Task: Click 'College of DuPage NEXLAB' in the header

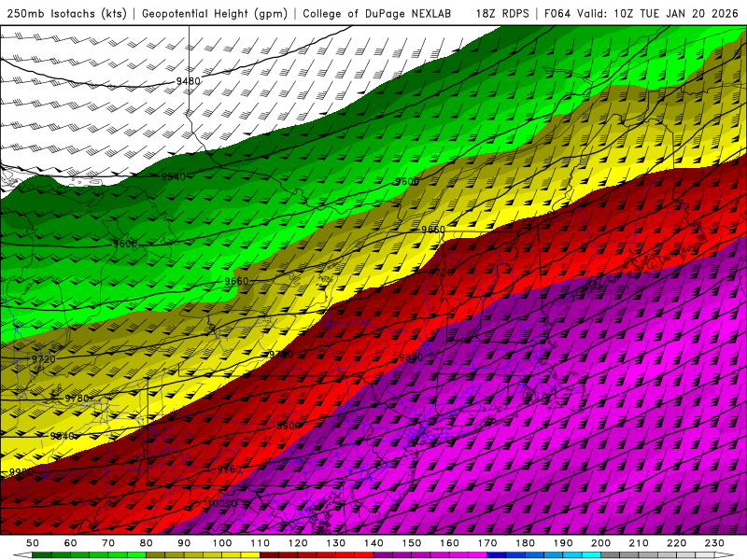Action: 377,13
